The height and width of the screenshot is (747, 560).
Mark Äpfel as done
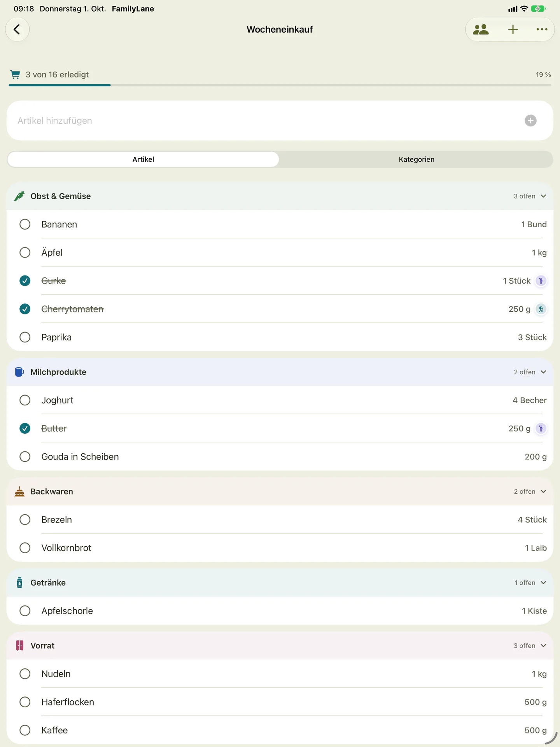coord(25,253)
